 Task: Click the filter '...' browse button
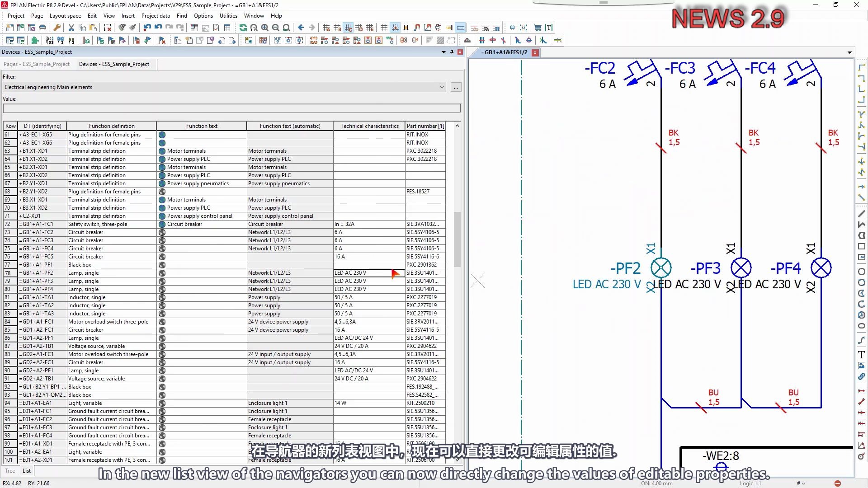(x=456, y=87)
